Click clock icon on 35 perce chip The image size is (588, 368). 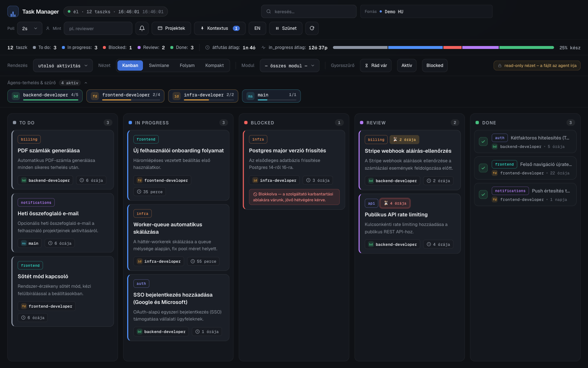pos(139,192)
